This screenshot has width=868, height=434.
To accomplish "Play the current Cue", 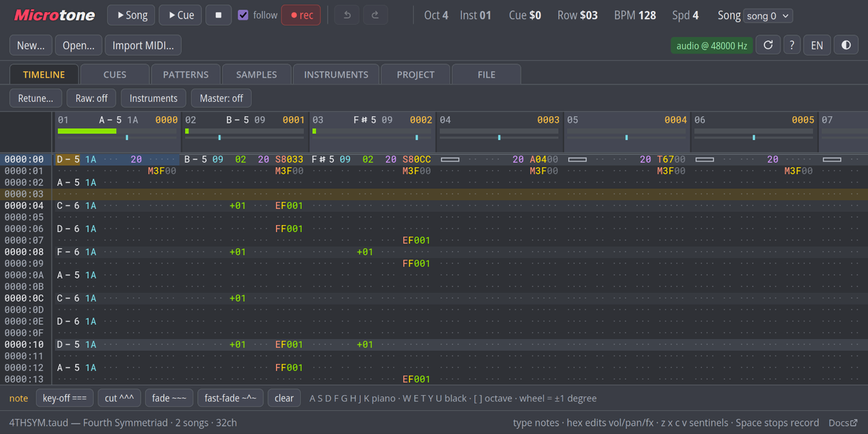I will pos(180,15).
